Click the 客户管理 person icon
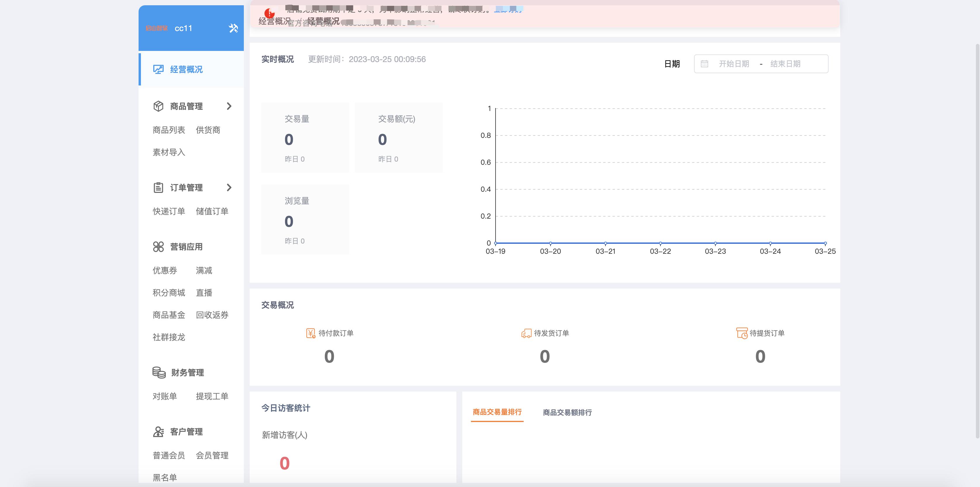 [x=158, y=431]
